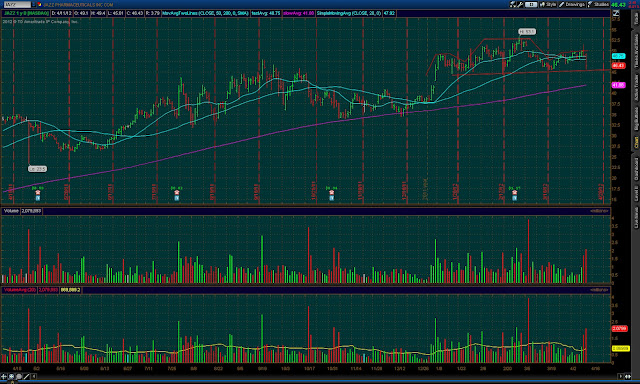Open the Style menu
640x384 pixels.
(548, 4)
